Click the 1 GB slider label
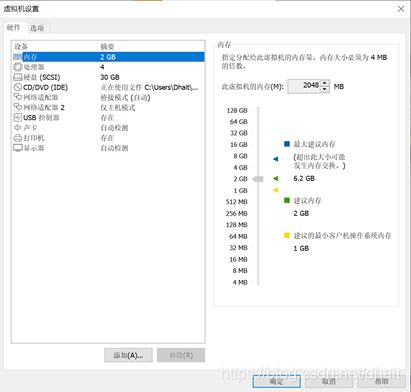 [x=240, y=191]
